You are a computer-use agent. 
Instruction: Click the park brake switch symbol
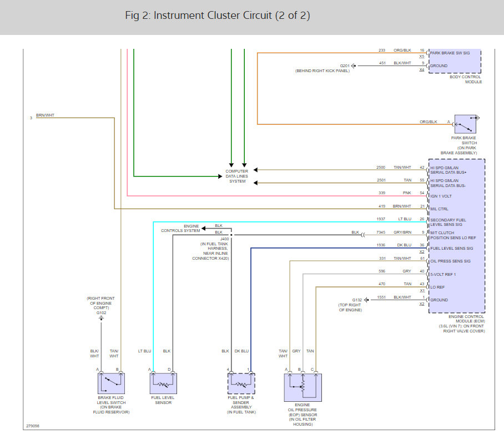click(465, 124)
